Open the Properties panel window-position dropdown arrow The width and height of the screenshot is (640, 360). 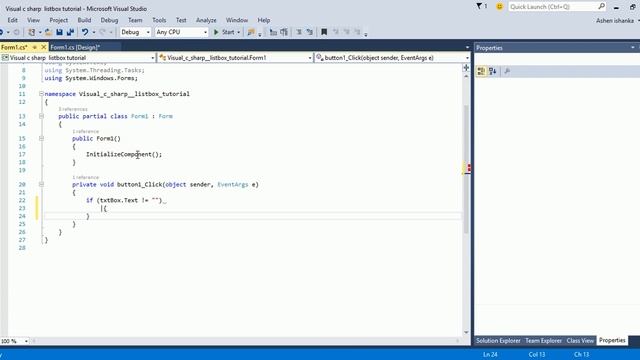(633, 48)
